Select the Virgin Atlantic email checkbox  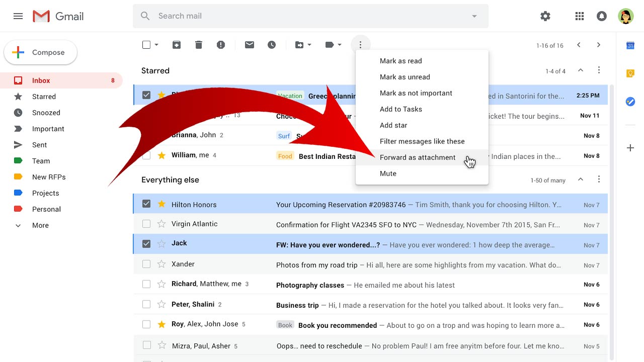[146, 224]
